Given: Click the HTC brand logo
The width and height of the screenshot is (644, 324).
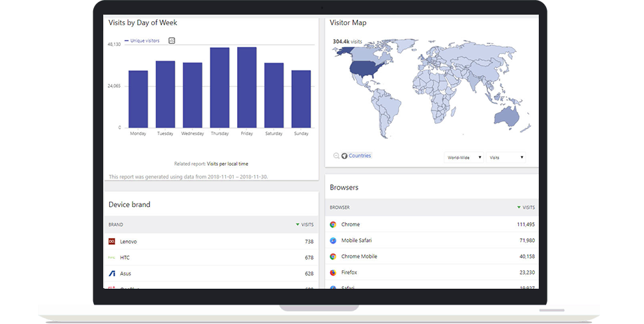Looking at the screenshot, I should [112, 257].
